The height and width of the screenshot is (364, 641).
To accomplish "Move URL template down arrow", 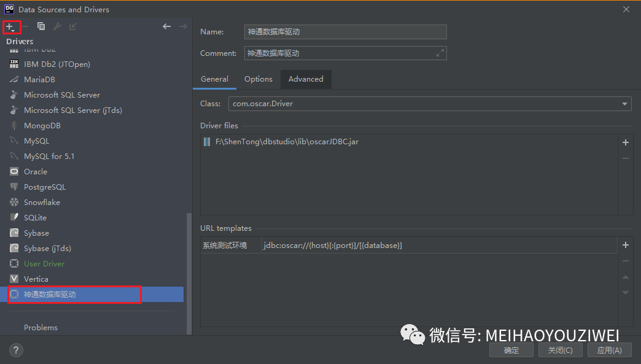I will pyautogui.click(x=626, y=293).
